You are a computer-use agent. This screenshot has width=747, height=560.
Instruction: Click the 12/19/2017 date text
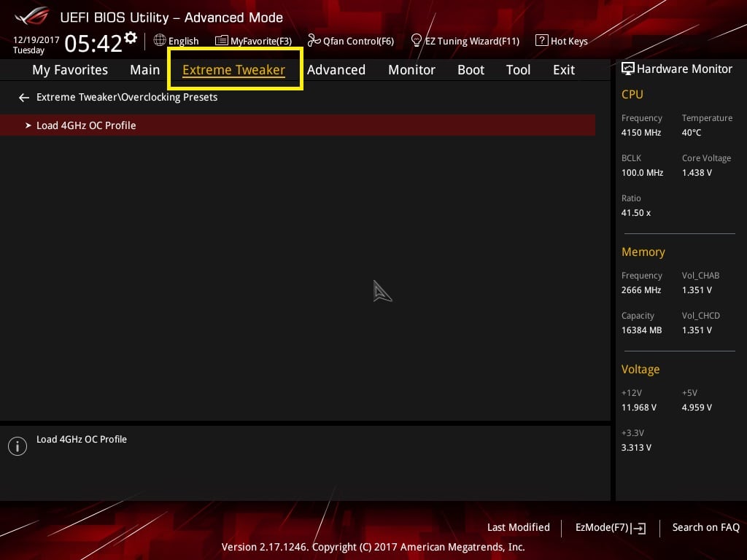click(x=36, y=39)
